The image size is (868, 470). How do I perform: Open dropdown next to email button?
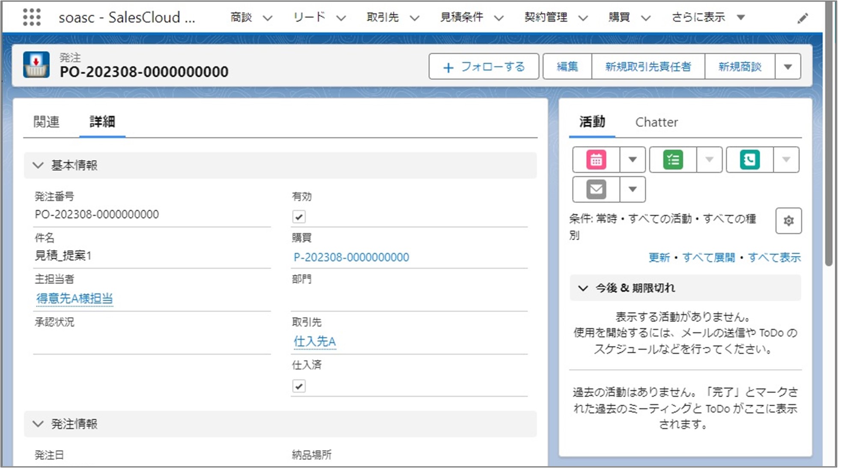point(632,189)
